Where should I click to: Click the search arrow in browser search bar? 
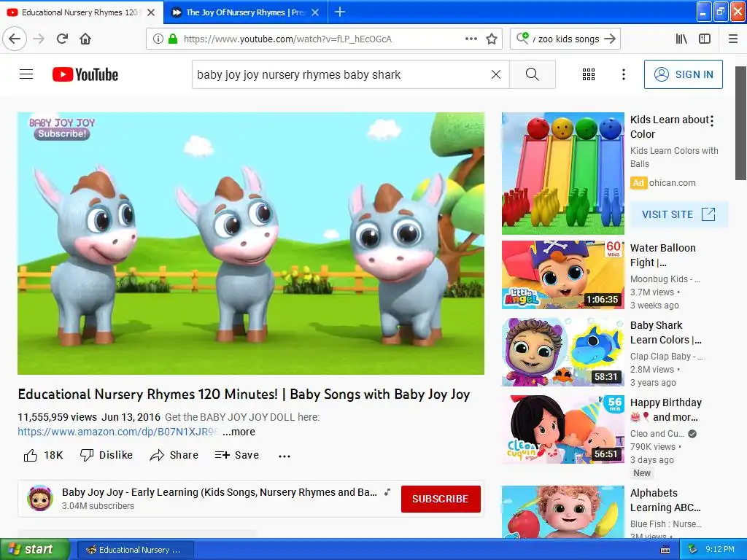pos(610,39)
